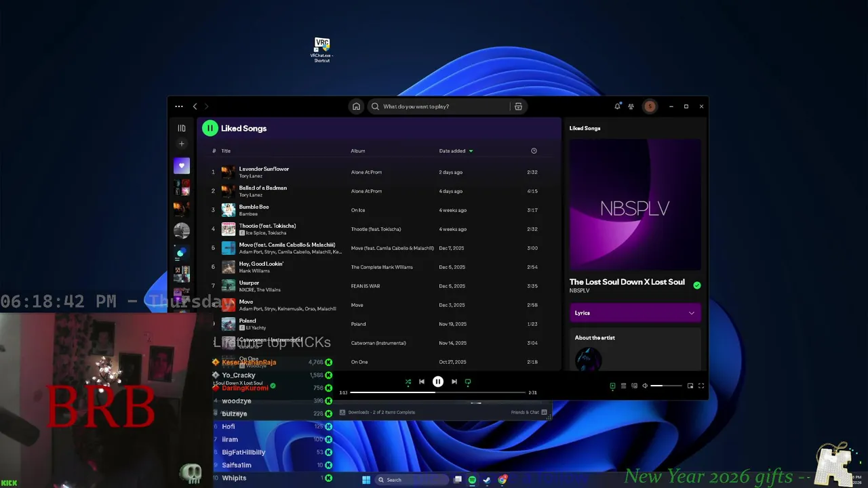Viewport: 868px width, 488px height.
Task: Adjust the Spotify volume slider
Action: tap(666, 386)
